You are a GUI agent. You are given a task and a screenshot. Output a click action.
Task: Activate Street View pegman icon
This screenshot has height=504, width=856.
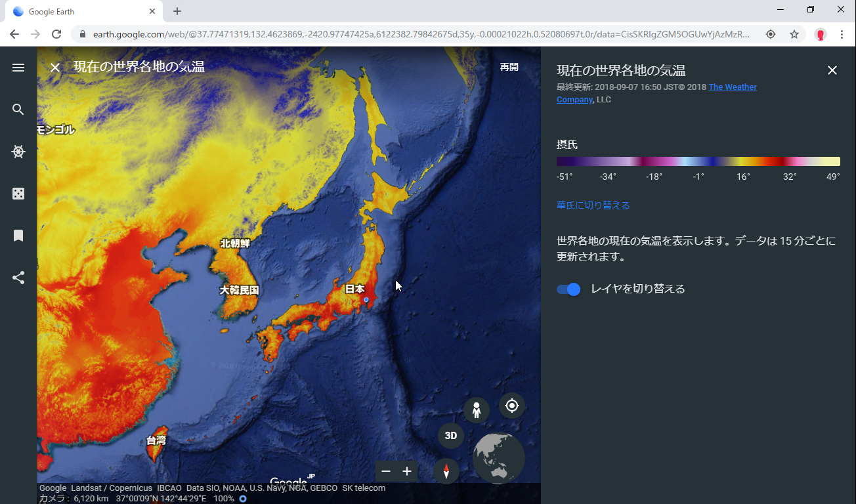point(477,410)
